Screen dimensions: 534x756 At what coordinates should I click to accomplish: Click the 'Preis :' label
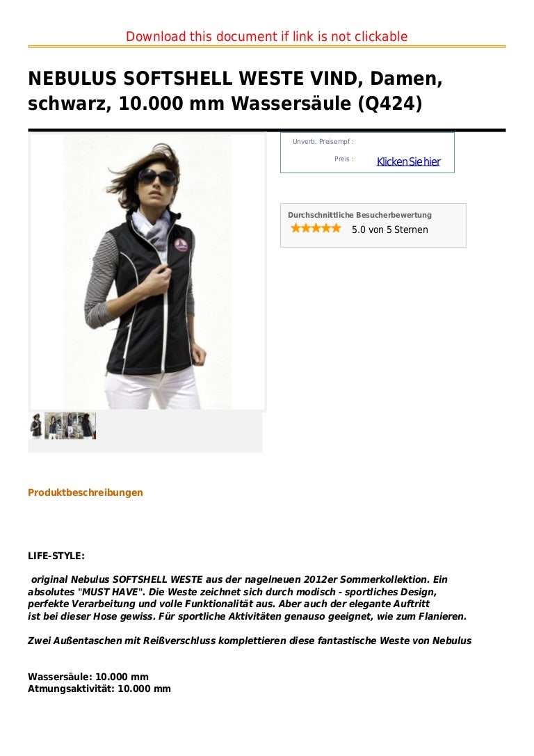[x=344, y=159]
